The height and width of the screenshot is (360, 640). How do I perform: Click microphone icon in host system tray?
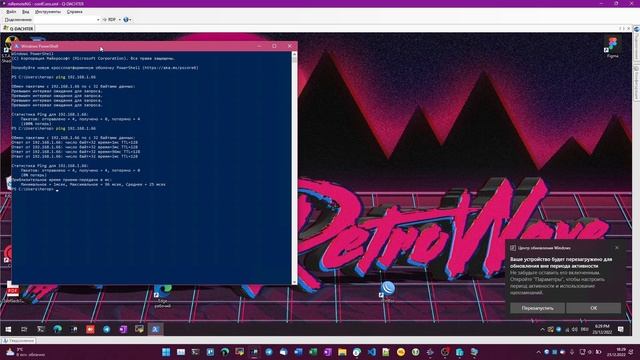(572, 352)
